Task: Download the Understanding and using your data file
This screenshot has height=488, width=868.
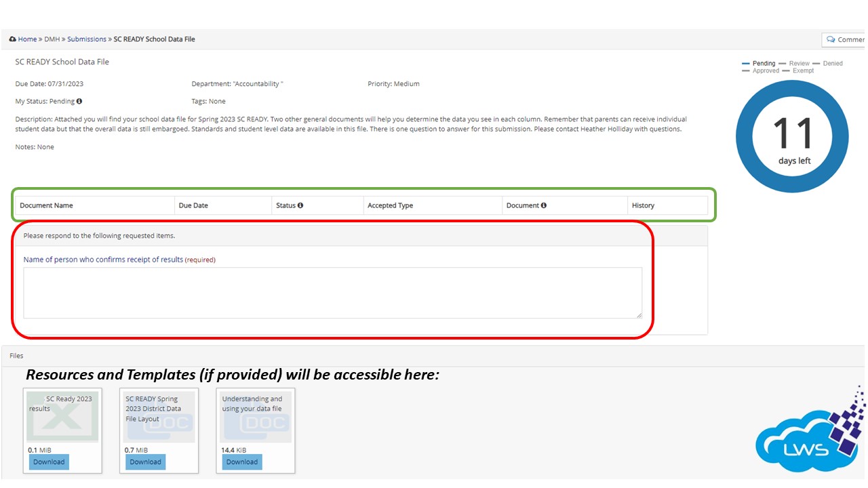Action: (x=242, y=462)
